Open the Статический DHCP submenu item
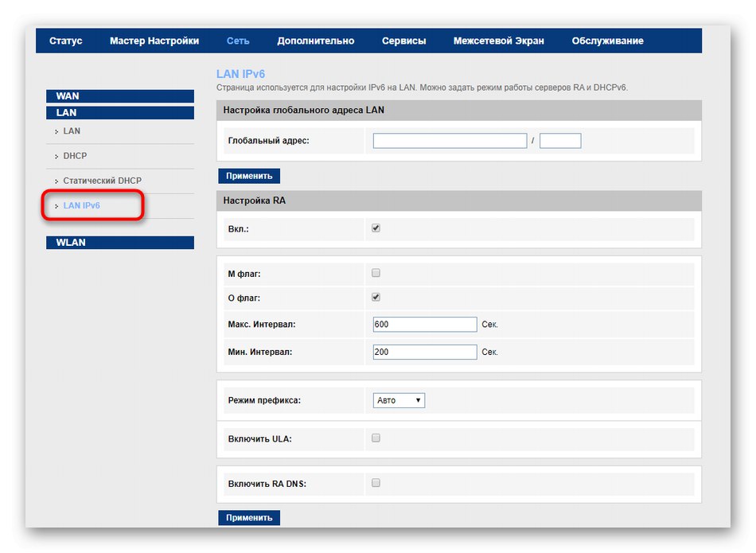Viewport: 756px width, 553px height. click(102, 181)
